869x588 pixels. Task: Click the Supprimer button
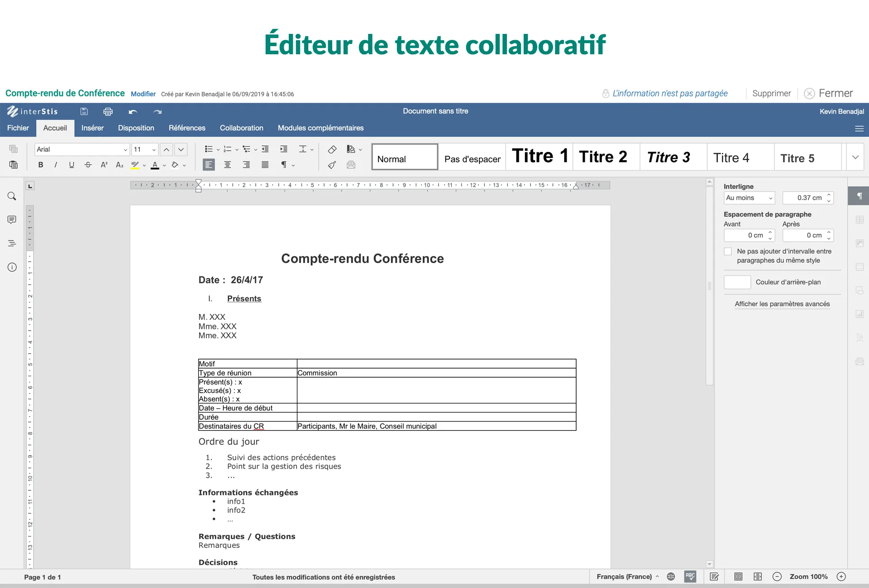click(x=771, y=93)
